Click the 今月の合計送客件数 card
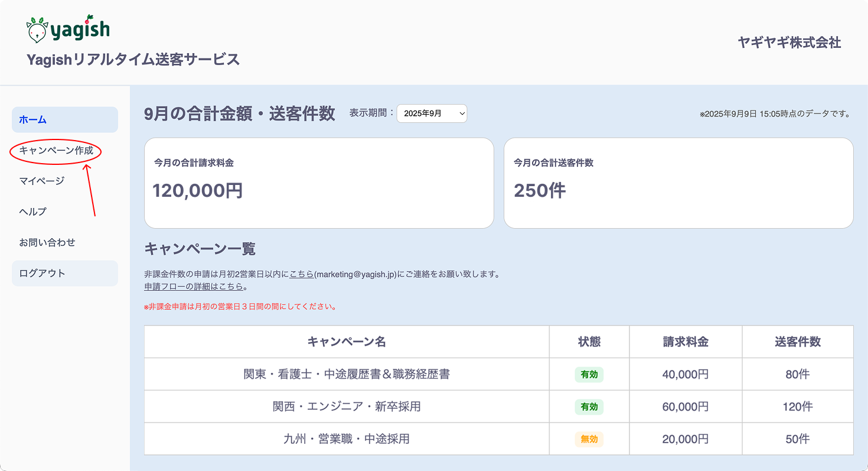This screenshot has height=471, width=868. point(678,183)
